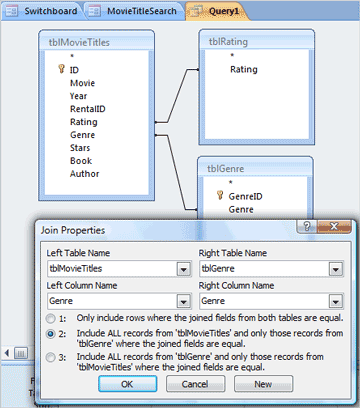Click the tblGenre table title bar
The width and height of the screenshot is (360, 408).
(x=255, y=168)
